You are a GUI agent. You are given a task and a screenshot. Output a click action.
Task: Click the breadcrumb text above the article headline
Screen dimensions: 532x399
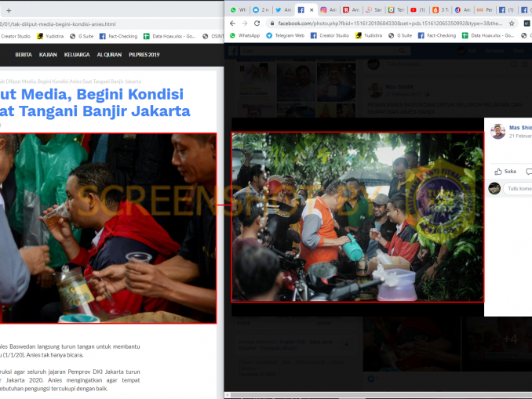click(x=71, y=82)
